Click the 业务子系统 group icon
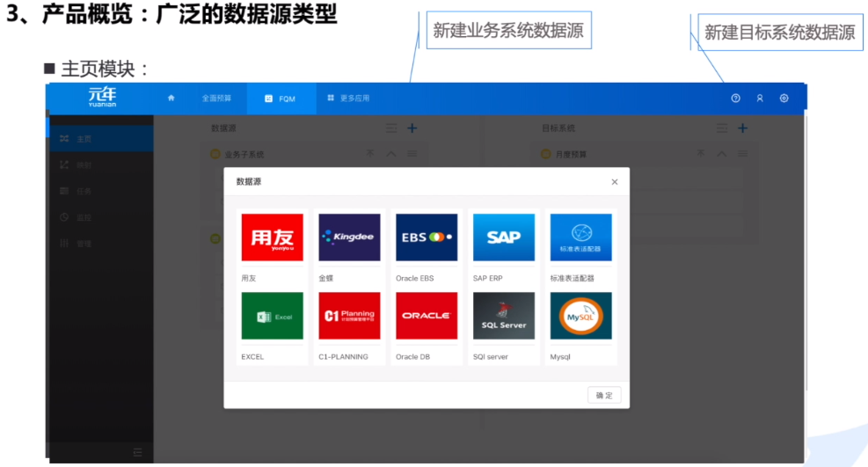The width and height of the screenshot is (868, 467). tap(215, 154)
